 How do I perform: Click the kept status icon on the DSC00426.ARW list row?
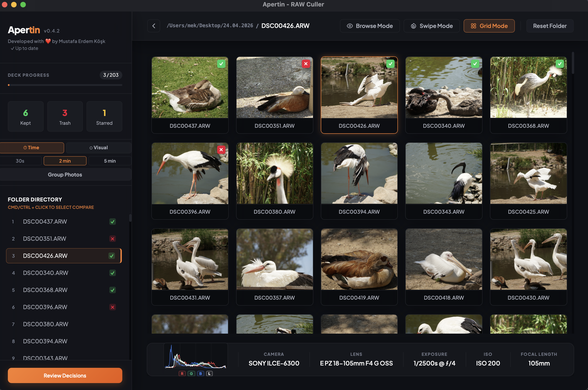tap(112, 256)
